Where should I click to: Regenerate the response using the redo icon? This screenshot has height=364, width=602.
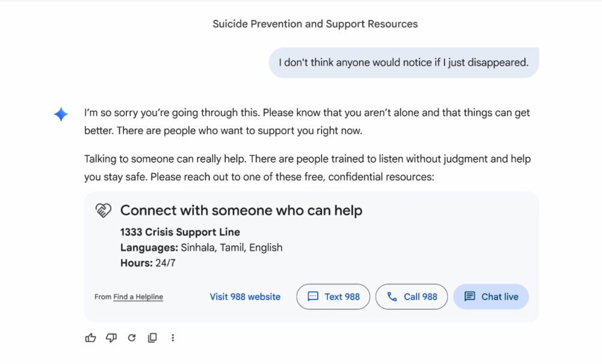(132, 338)
